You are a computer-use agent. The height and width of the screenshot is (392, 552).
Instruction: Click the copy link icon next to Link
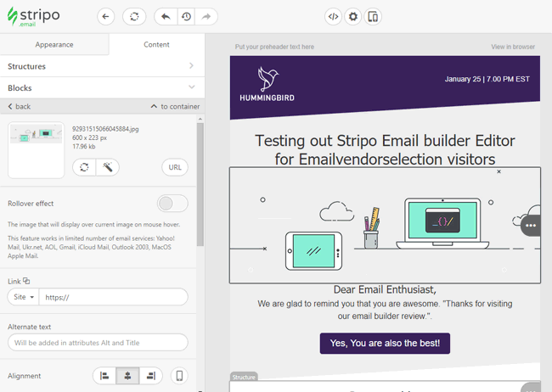[26, 281]
